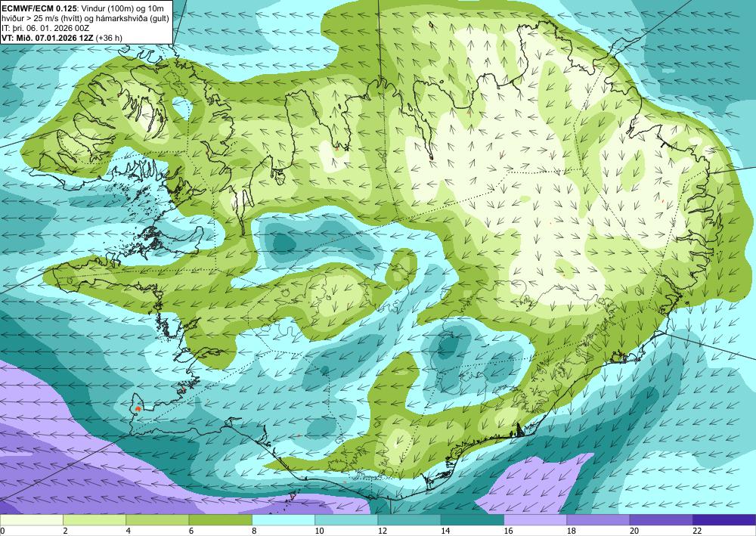Click the legend scale label '10'

point(319,531)
